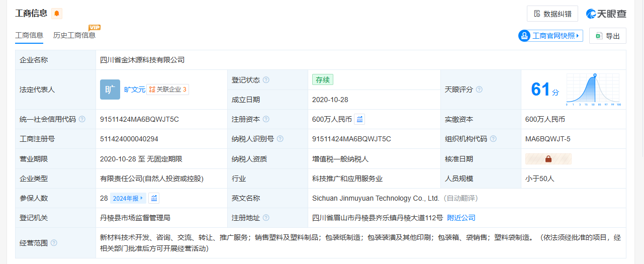The image size is (644, 264).
Task: Open the 附近公司 nearby companies link
Action: click(461, 218)
